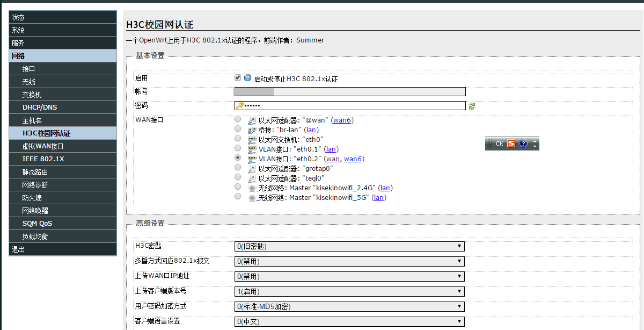Select the "eth0" ethernet switch radio button
The height and width of the screenshot is (330, 644).
coord(238,139)
